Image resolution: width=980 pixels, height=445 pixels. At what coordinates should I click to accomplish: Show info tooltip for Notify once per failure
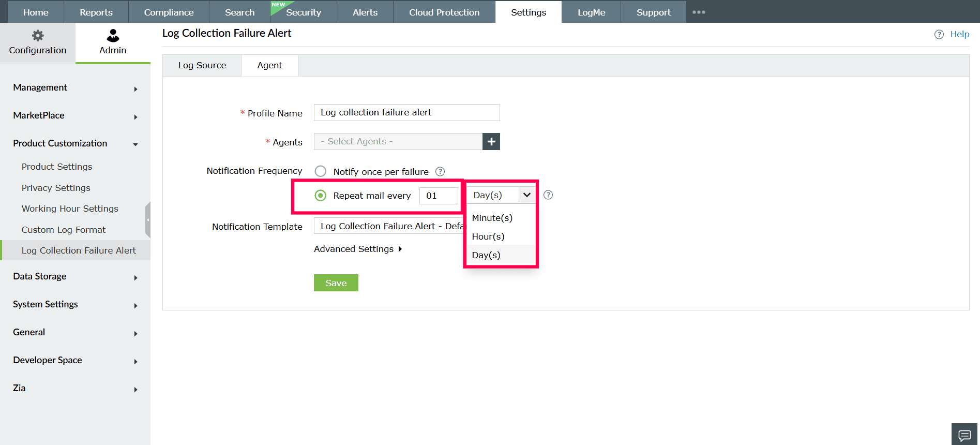point(440,171)
